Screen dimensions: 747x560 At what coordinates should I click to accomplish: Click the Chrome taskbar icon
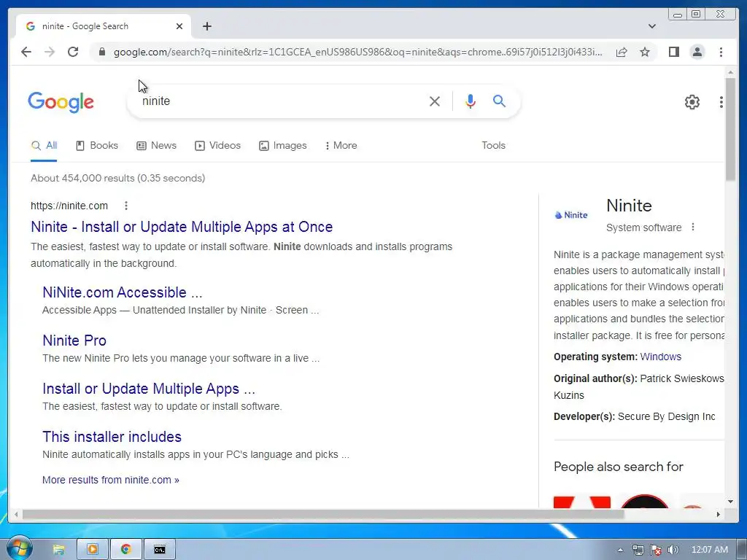125,550
